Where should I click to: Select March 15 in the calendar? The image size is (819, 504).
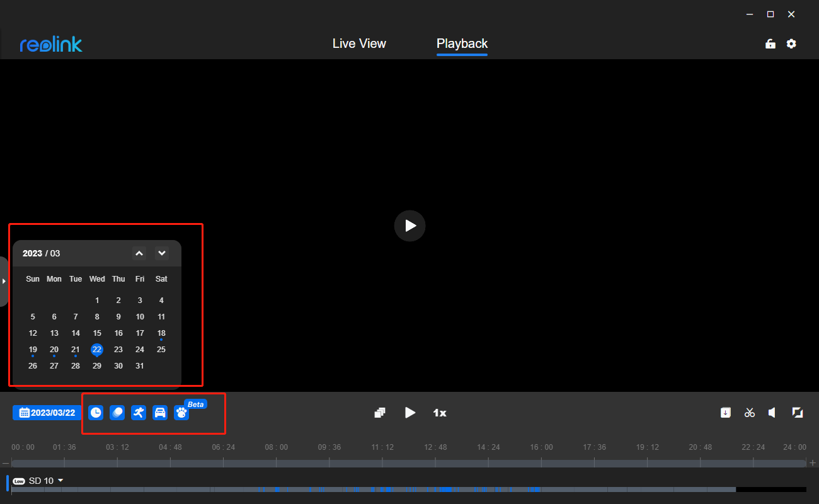pos(97,333)
